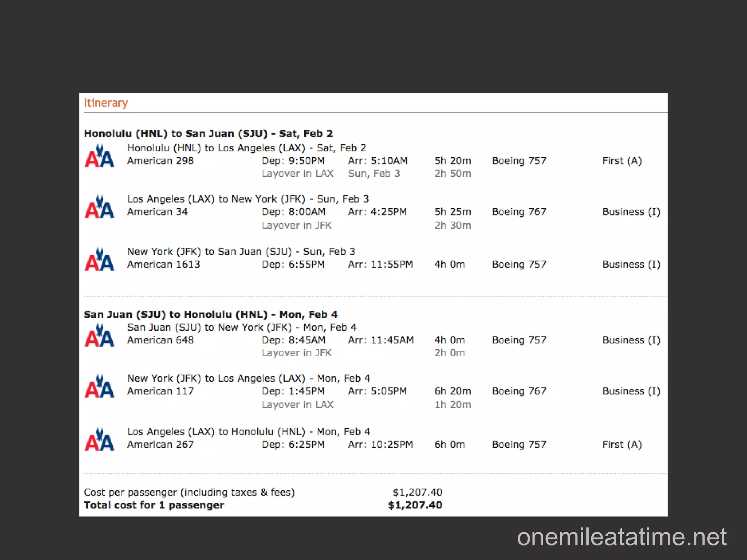Click the American Airlines logo beside flight American 117
747x560 pixels.
click(99, 386)
